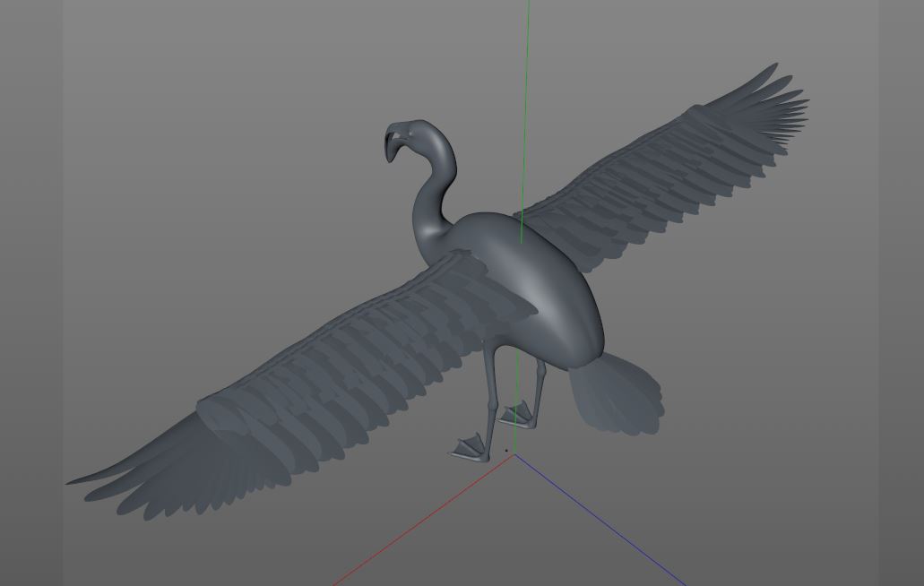Select the red X axis line

pyautogui.click(x=424, y=520)
